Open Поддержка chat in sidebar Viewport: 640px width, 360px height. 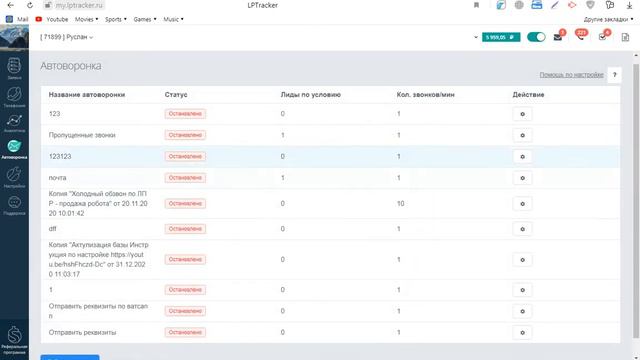click(x=14, y=205)
